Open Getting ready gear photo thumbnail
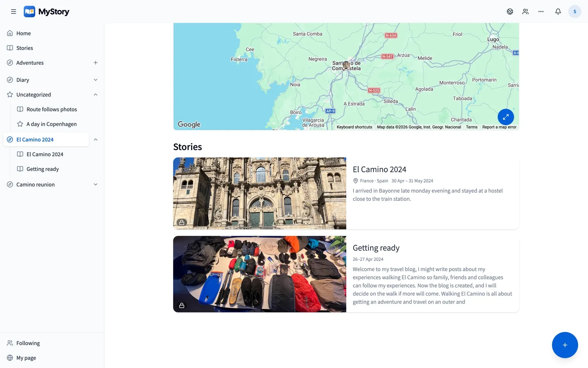Viewport: 588px width, 368px height. (259, 274)
